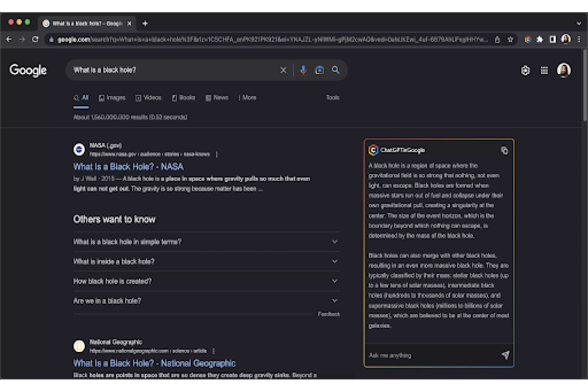
Task: Close the 'What is a black hole' tab
Action: pyautogui.click(x=129, y=24)
